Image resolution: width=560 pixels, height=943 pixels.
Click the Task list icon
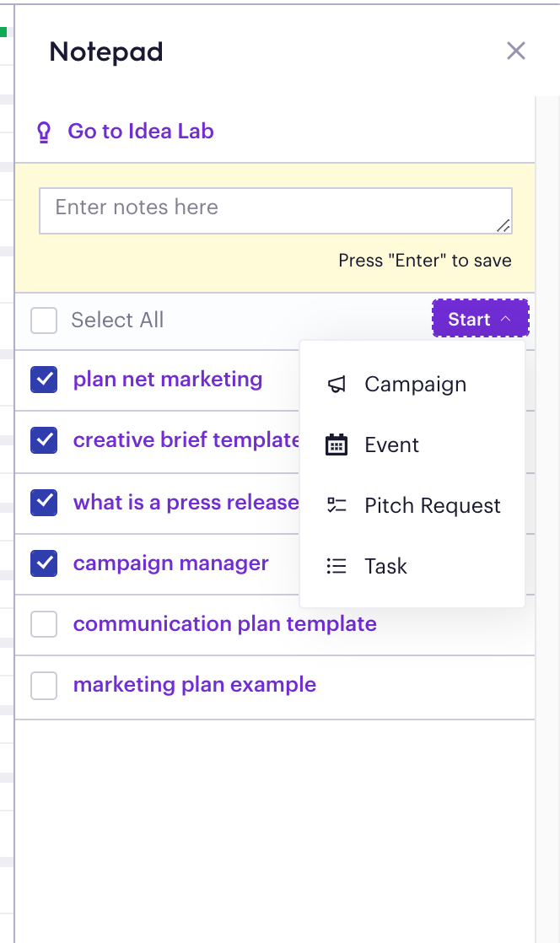click(337, 566)
